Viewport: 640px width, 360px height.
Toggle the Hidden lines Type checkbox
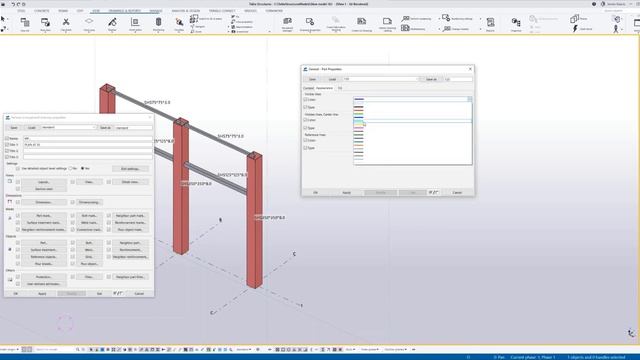point(305,128)
